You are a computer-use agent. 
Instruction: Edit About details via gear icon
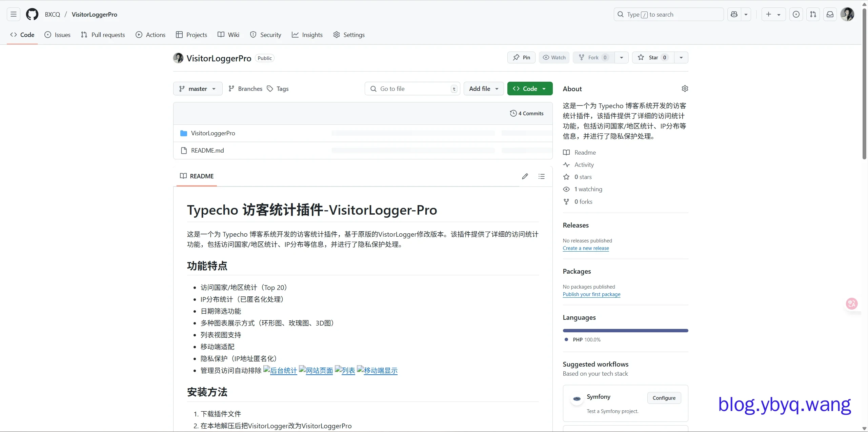[685, 89]
